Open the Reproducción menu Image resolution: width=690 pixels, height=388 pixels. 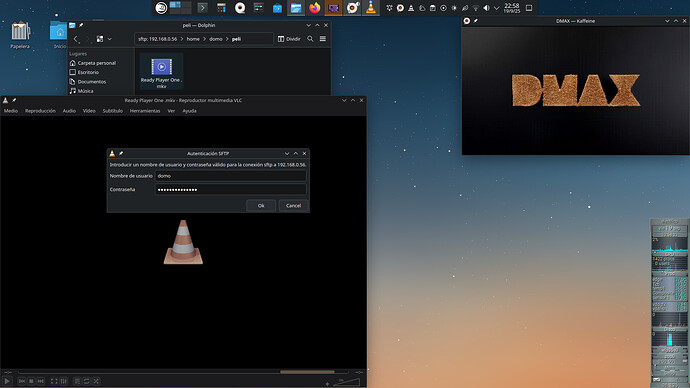click(x=40, y=111)
